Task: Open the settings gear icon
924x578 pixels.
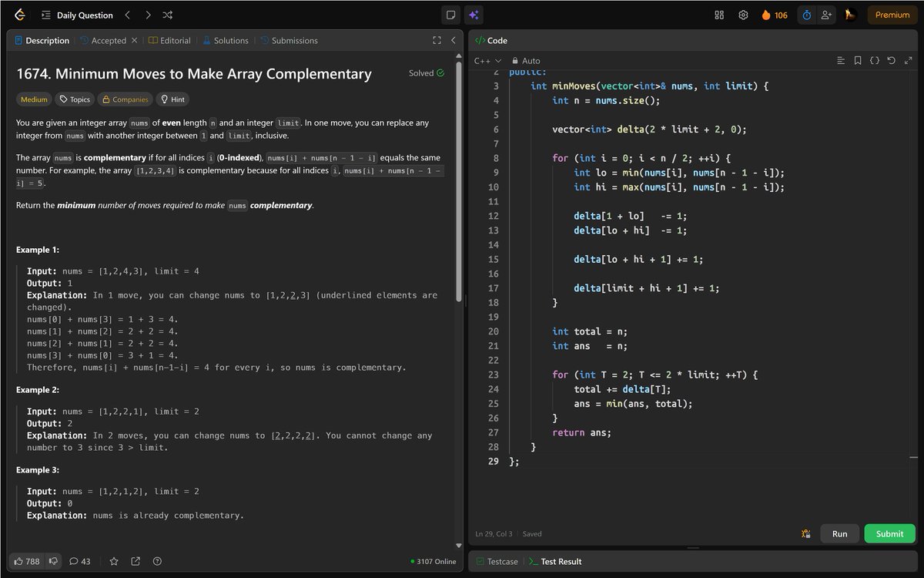Action: tap(743, 15)
